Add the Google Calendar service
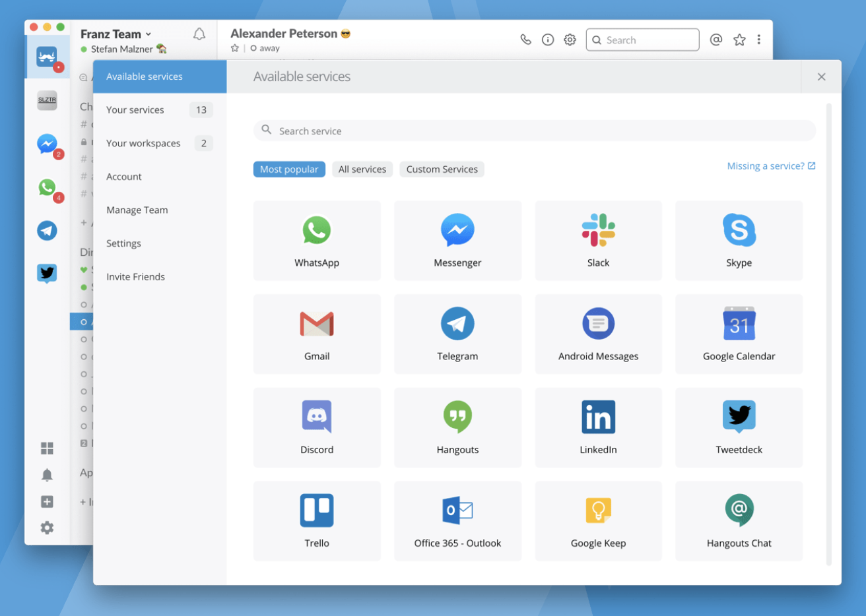866x616 pixels. [x=739, y=334]
